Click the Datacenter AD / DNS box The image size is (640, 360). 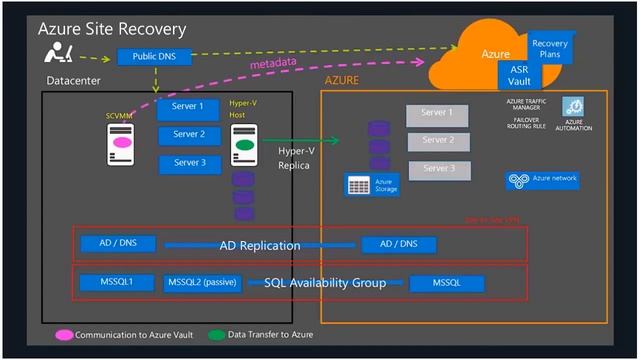coord(118,244)
